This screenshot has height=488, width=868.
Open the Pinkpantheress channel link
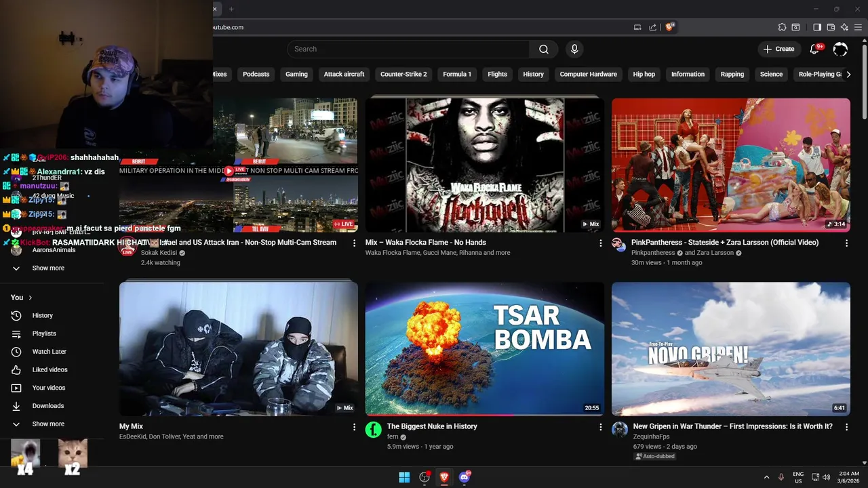click(x=653, y=253)
